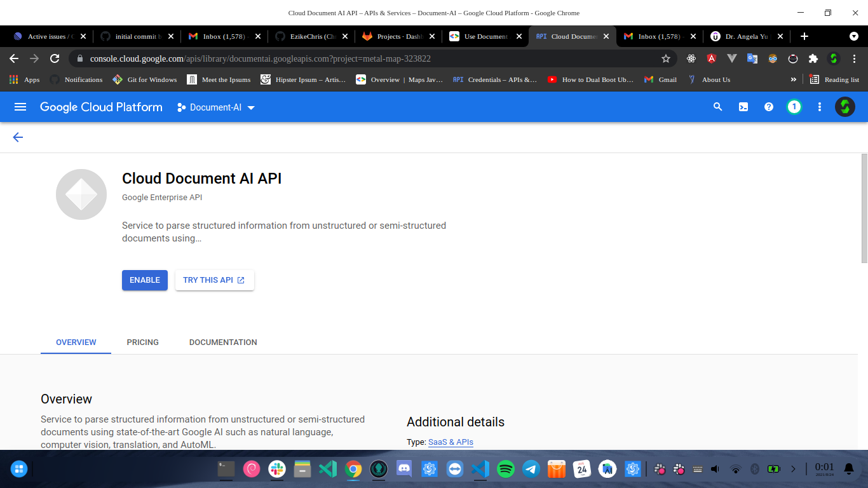Open the Document-AI project selector dropdown
The height and width of the screenshot is (488, 868).
click(x=216, y=107)
